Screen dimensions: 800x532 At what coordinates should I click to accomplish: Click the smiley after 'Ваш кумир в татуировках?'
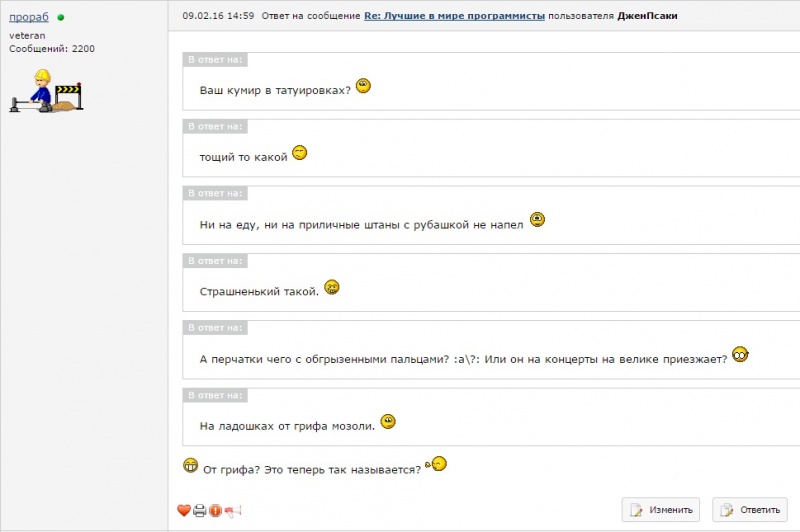[x=363, y=87]
